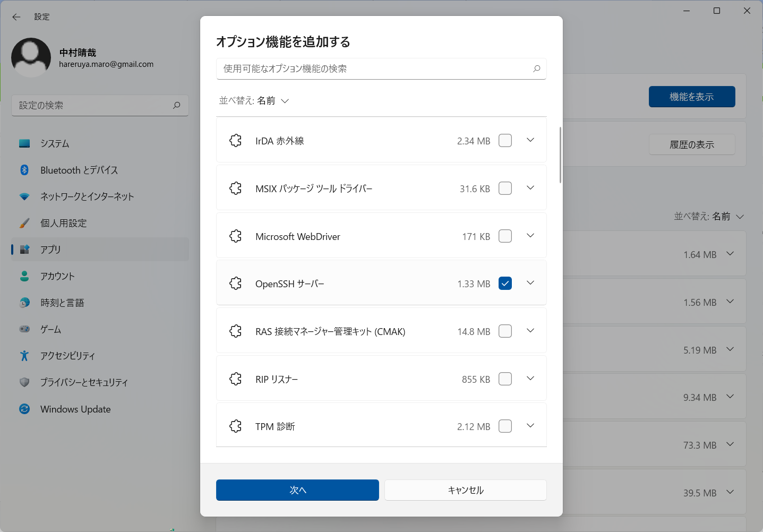Check the TPM 診断 checkbox

(x=505, y=426)
